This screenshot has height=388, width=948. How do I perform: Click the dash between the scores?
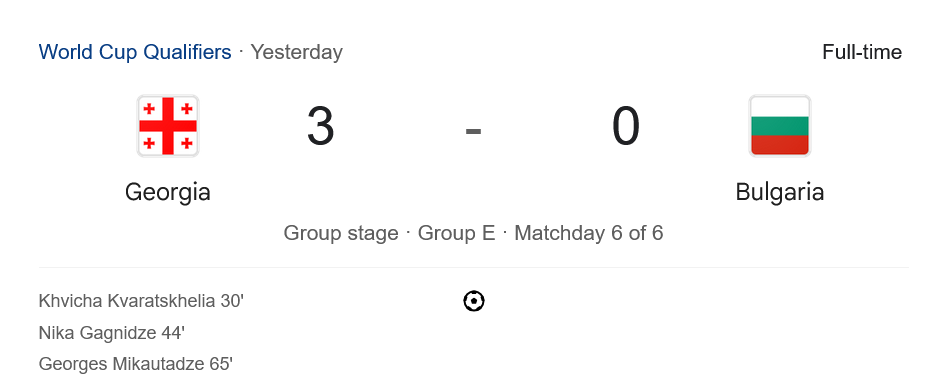pyautogui.click(x=473, y=131)
